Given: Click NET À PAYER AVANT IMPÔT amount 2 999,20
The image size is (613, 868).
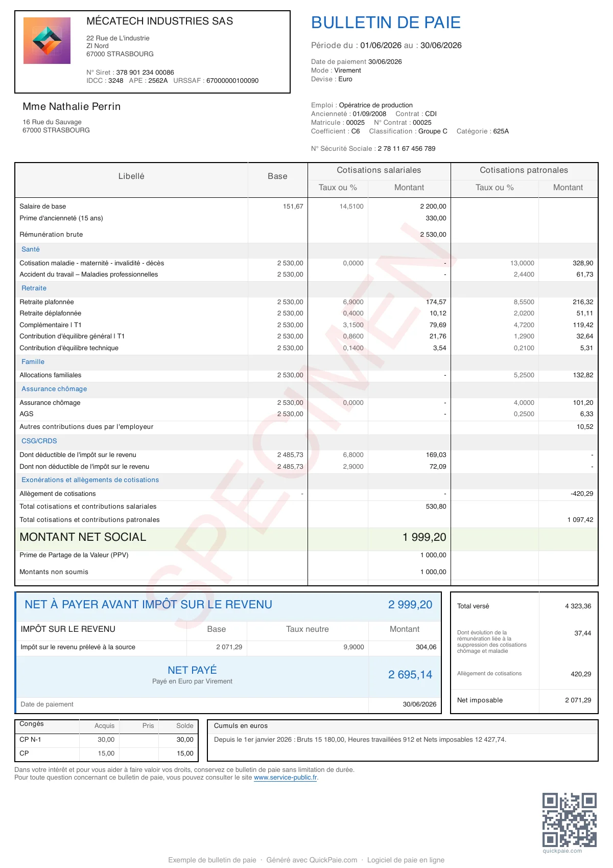Looking at the screenshot, I should click(410, 605).
